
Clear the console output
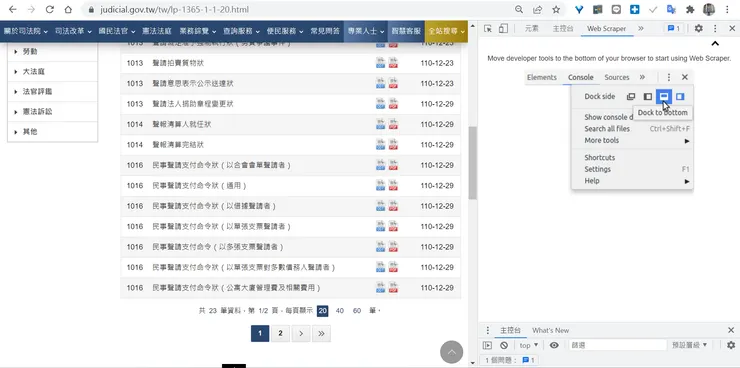pos(504,345)
